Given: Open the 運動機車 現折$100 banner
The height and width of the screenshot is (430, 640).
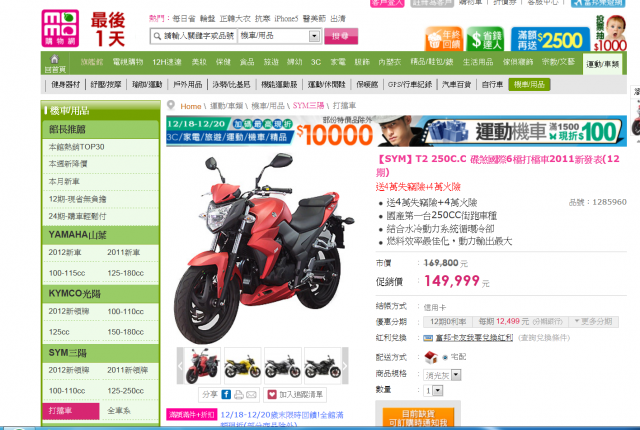Looking at the screenshot, I should pos(501,131).
